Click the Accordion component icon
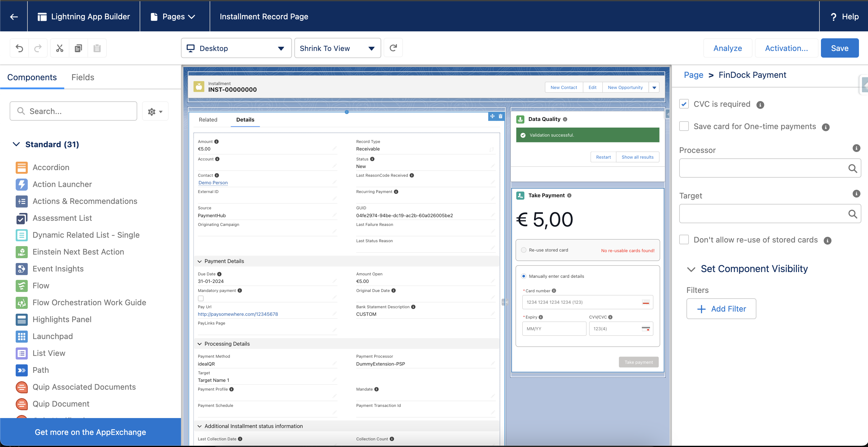The image size is (868, 447). click(21, 167)
